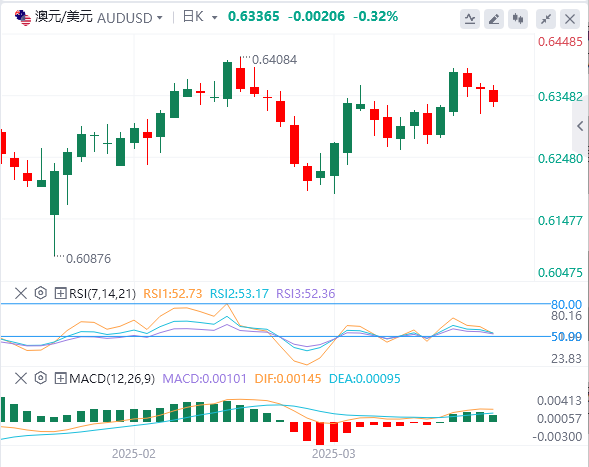The width and height of the screenshot is (589, 467).
Task: Click the RSI1:52.73 value
Action: click(x=173, y=293)
